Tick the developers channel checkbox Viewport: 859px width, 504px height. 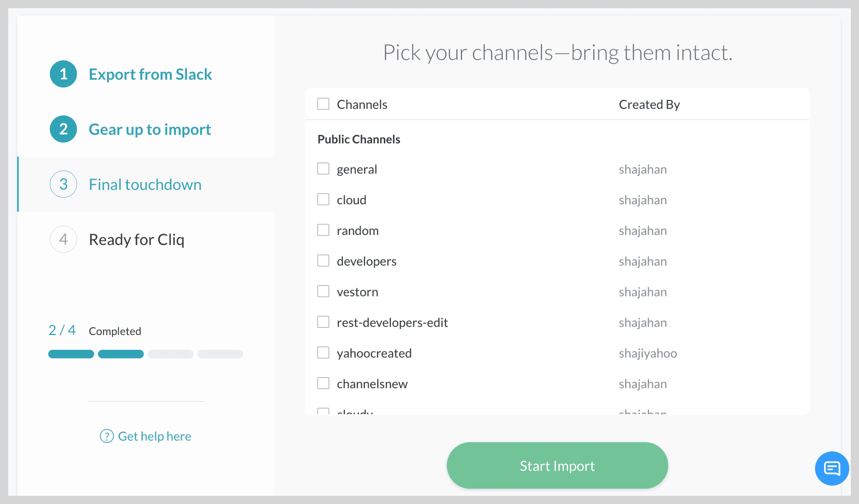pos(323,261)
